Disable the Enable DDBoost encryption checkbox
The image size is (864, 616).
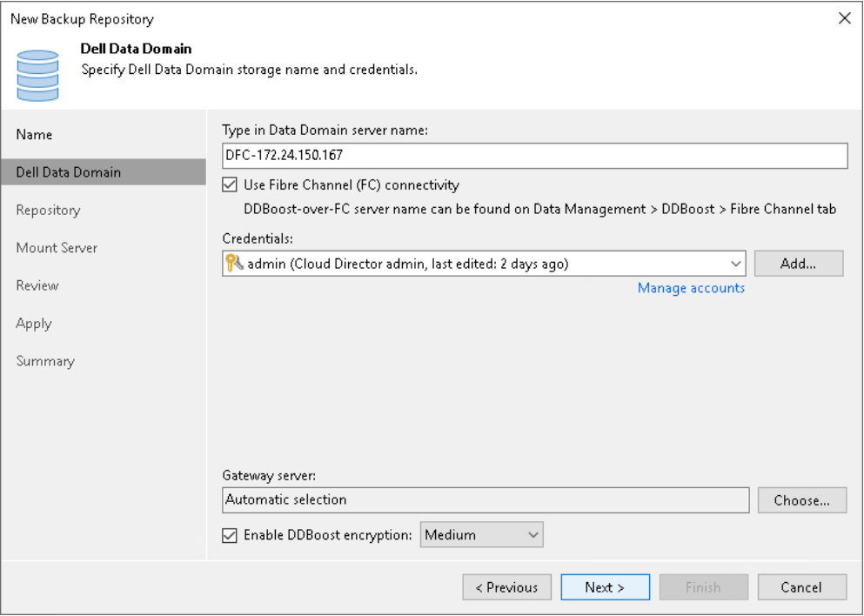pyautogui.click(x=230, y=535)
